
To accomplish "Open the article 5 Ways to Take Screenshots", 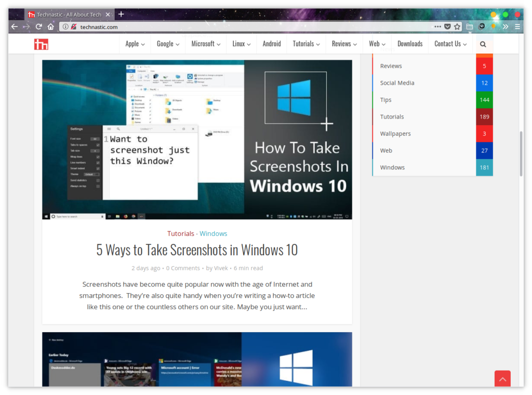I will [x=197, y=250].
